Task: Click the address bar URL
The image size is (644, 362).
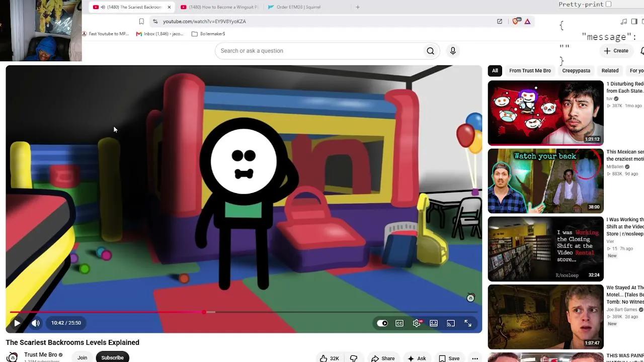Action: (x=204, y=22)
